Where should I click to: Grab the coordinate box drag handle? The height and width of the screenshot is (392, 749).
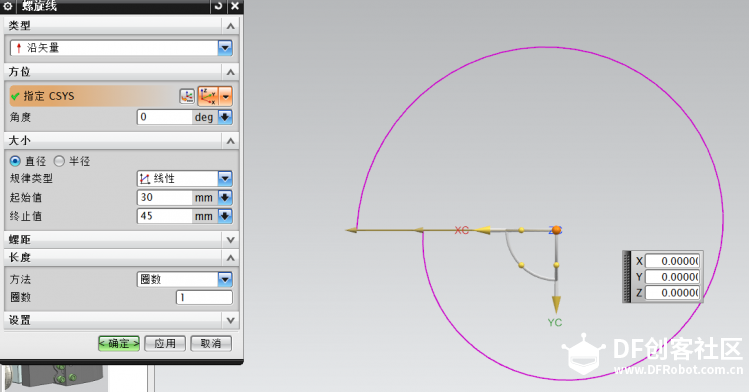coord(627,277)
